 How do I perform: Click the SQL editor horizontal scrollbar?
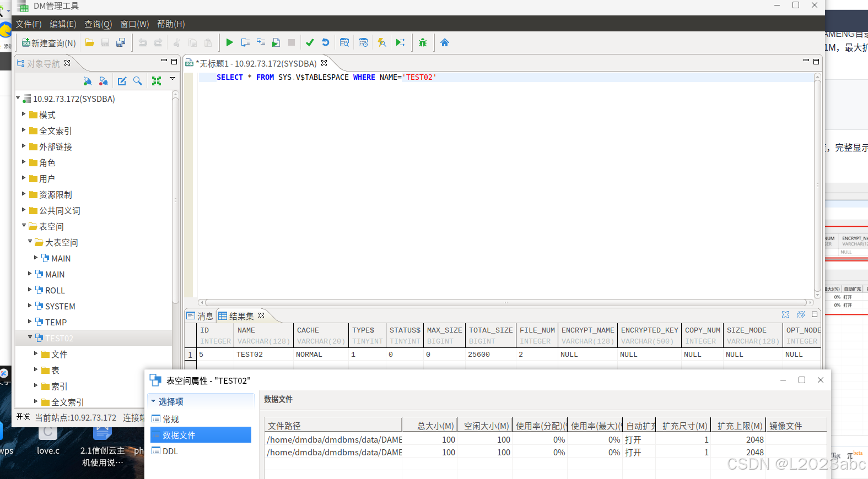click(x=505, y=302)
